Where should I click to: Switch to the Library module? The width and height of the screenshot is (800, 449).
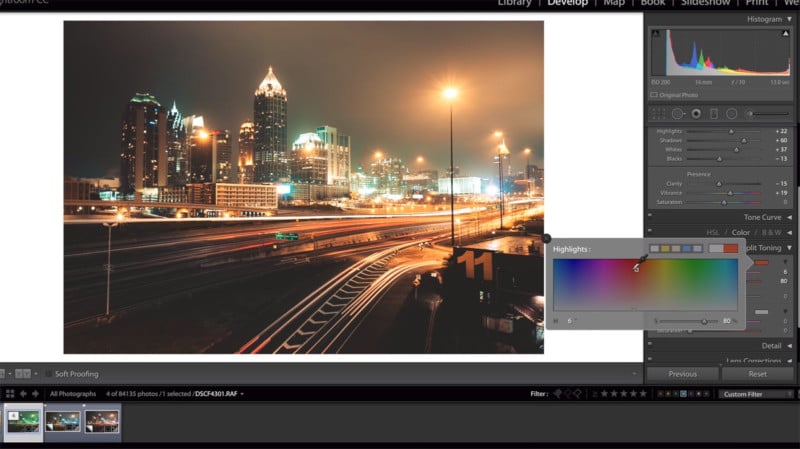pyautogui.click(x=514, y=3)
